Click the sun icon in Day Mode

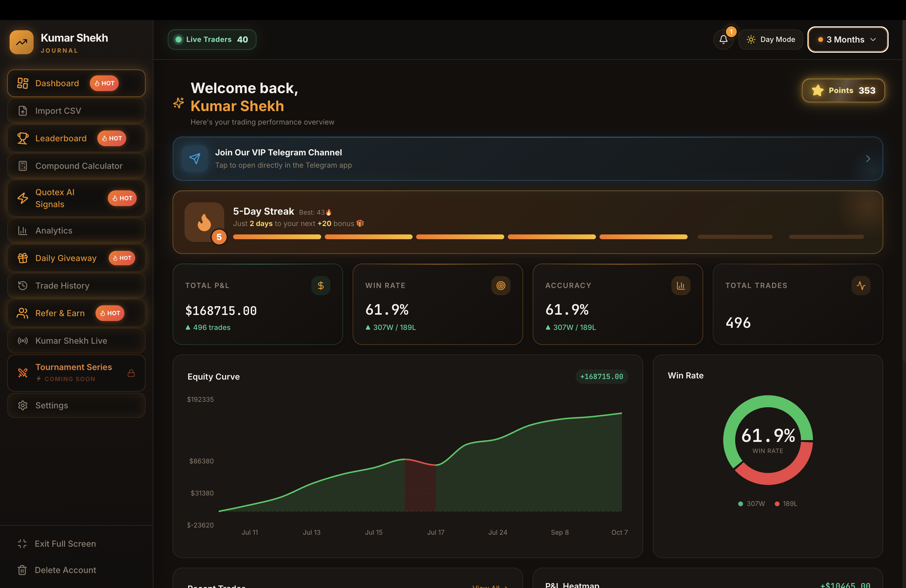coord(751,40)
